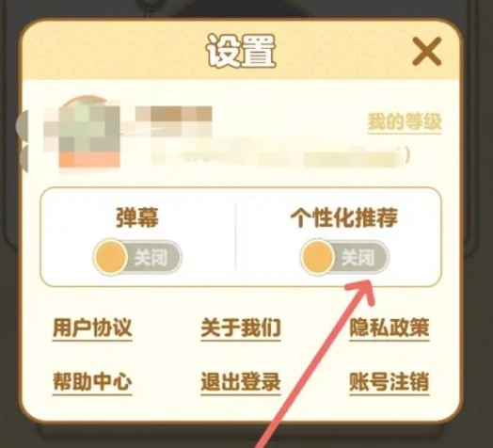This screenshot has height=448, width=493.
Task: Open the 我的等级 link
Action: (x=405, y=121)
